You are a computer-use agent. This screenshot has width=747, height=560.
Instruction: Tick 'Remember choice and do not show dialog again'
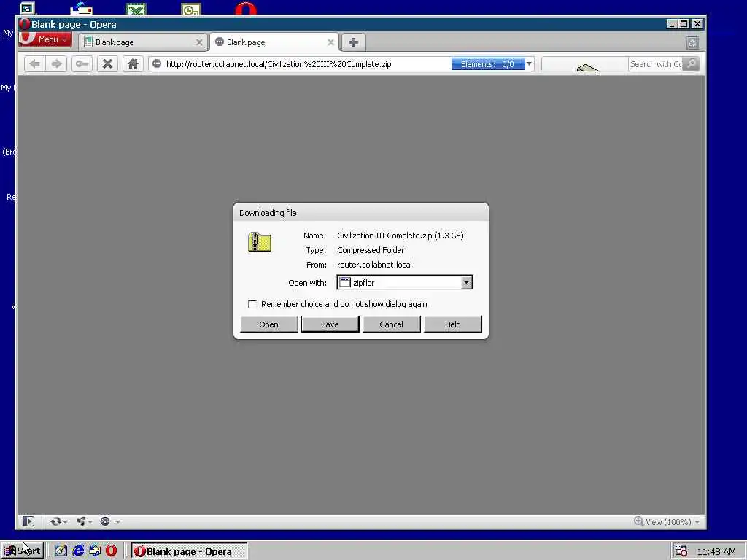point(252,304)
